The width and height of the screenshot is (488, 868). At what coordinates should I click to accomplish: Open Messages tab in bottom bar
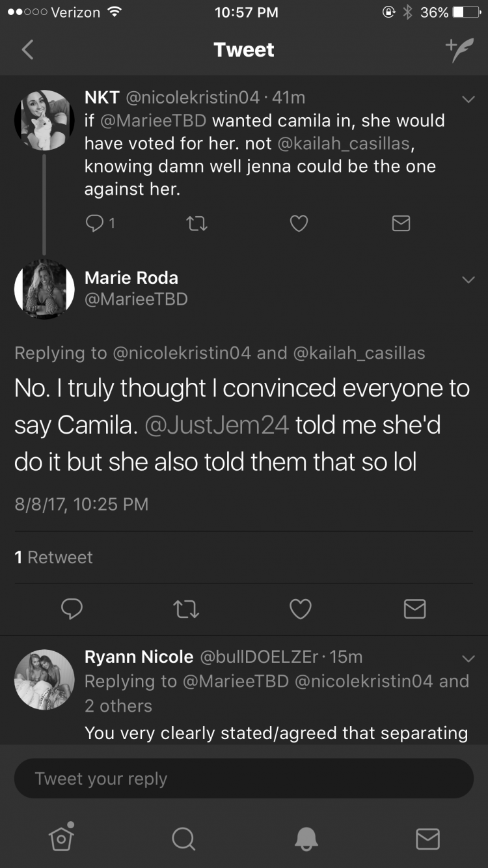click(x=427, y=839)
